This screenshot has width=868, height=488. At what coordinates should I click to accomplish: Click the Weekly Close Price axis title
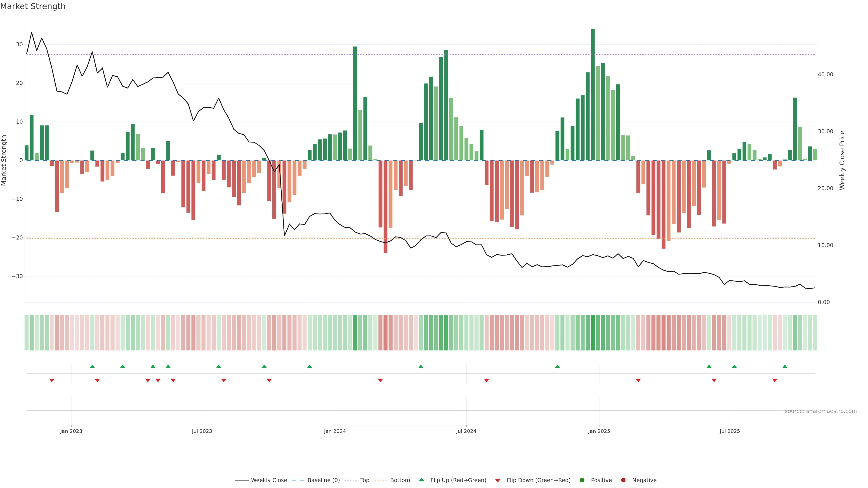coord(842,160)
